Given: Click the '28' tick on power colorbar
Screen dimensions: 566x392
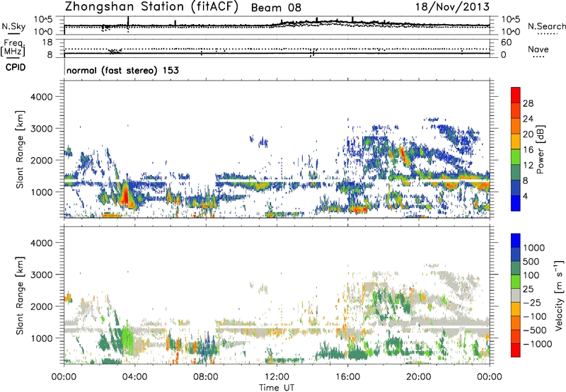Looking at the screenshot, I should 528,103.
